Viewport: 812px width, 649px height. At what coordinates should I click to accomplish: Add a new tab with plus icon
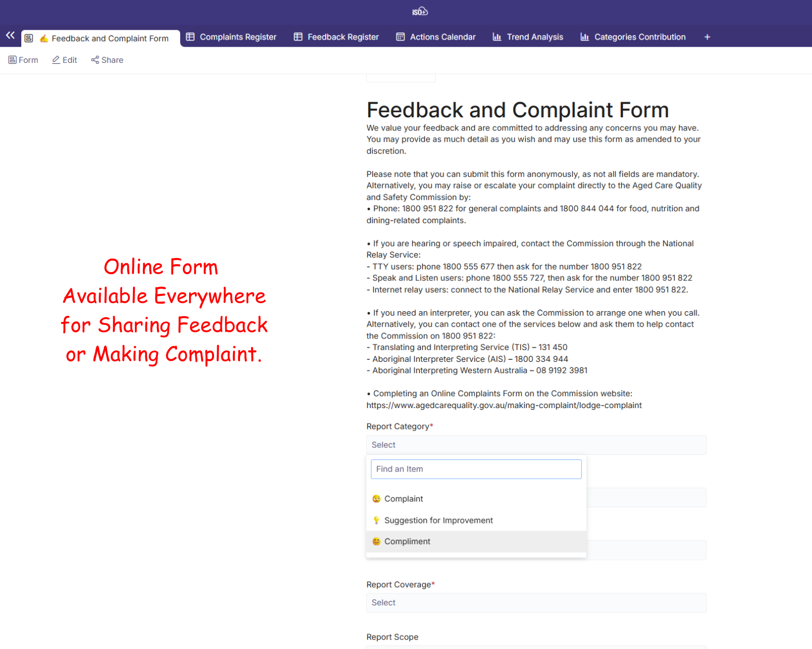pyautogui.click(x=707, y=37)
